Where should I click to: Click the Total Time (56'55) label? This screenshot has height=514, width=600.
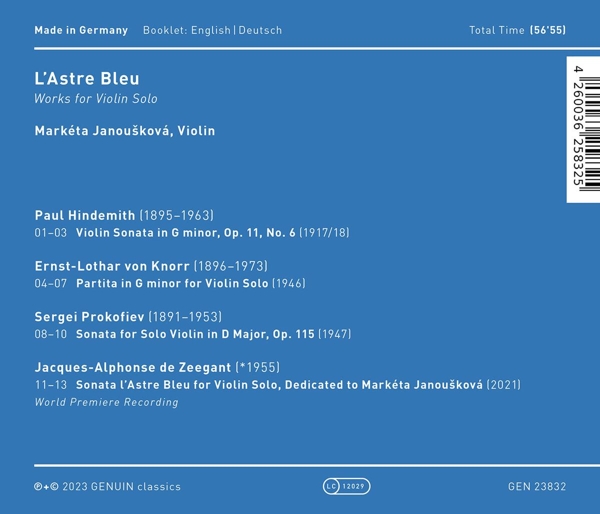(517, 30)
